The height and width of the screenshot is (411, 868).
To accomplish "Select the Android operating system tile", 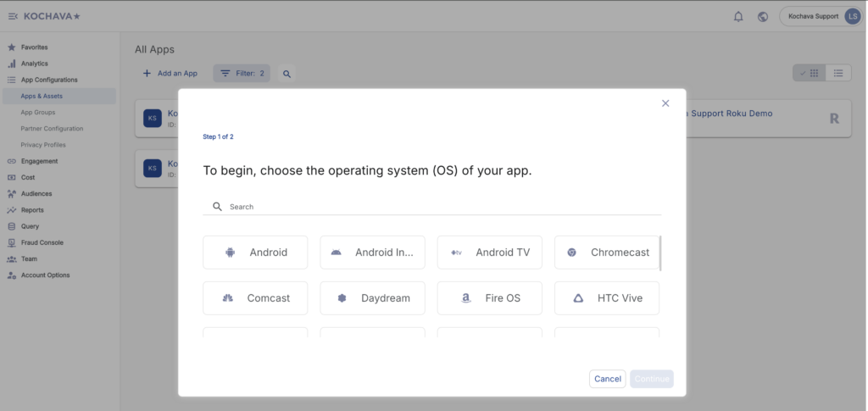I will pyautogui.click(x=255, y=253).
